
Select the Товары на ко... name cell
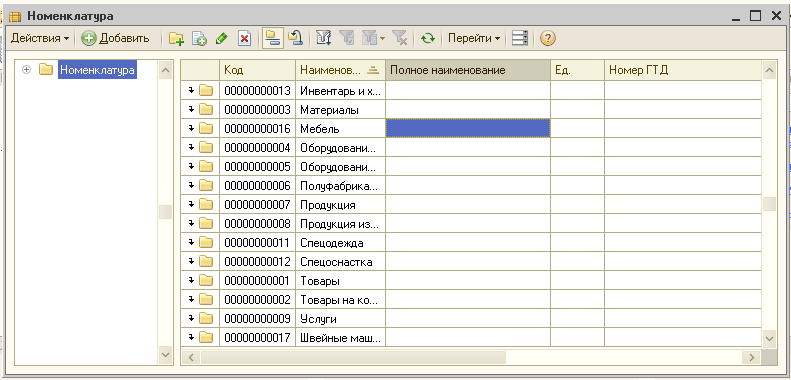(x=341, y=300)
